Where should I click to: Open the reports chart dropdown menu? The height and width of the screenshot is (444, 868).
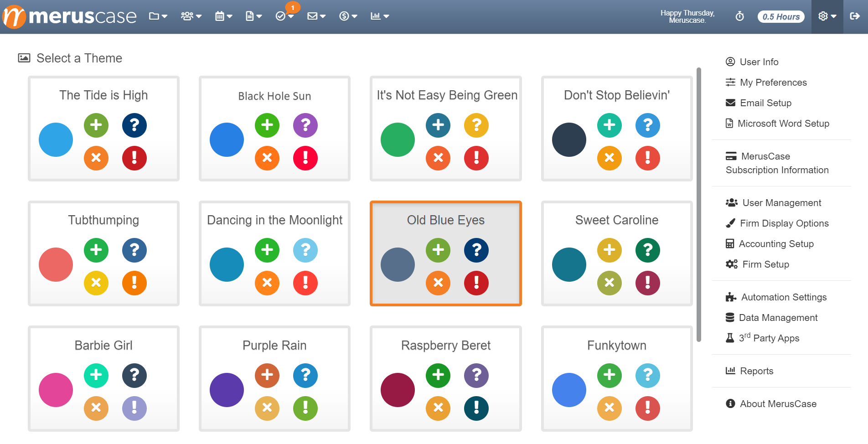tap(380, 16)
